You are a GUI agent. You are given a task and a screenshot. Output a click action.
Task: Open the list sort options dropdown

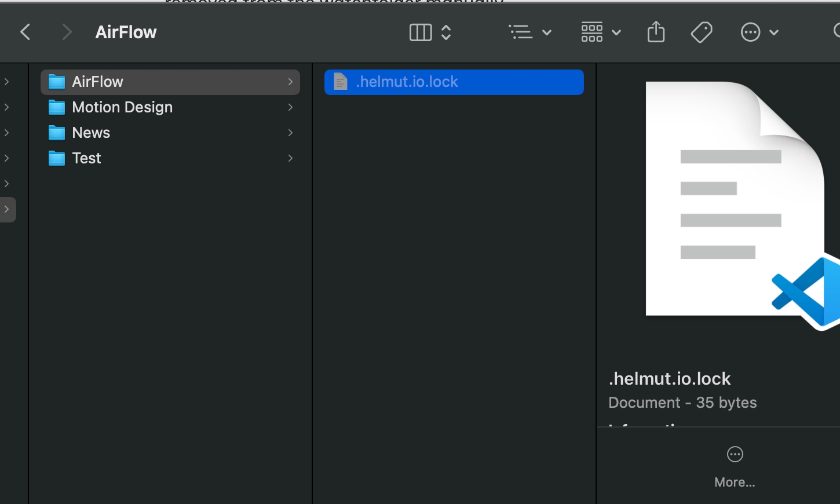pos(529,32)
